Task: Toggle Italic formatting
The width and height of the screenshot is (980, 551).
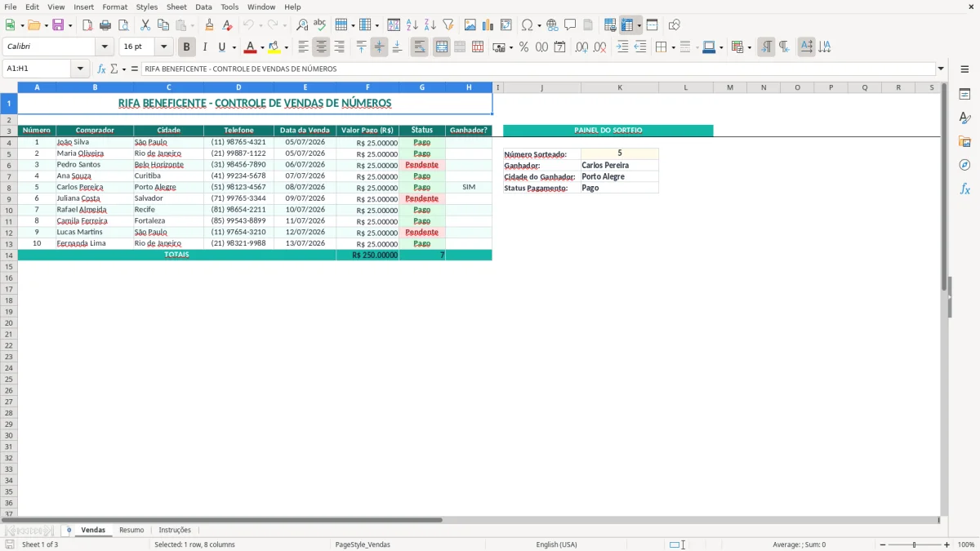Action: coord(204,47)
